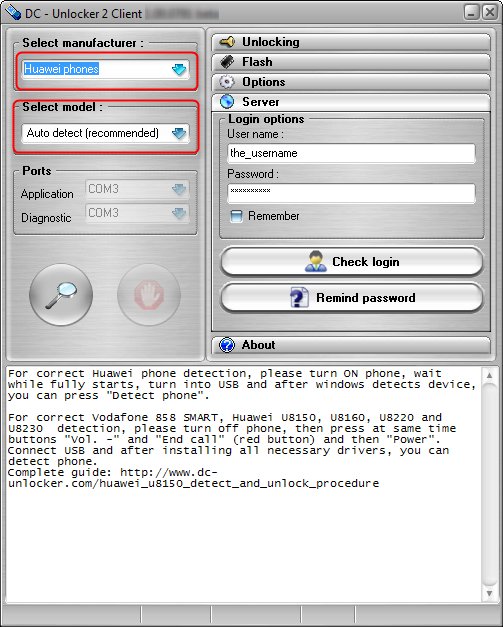
Task: Click the log scrollbar down arrow
Action: pos(489,593)
